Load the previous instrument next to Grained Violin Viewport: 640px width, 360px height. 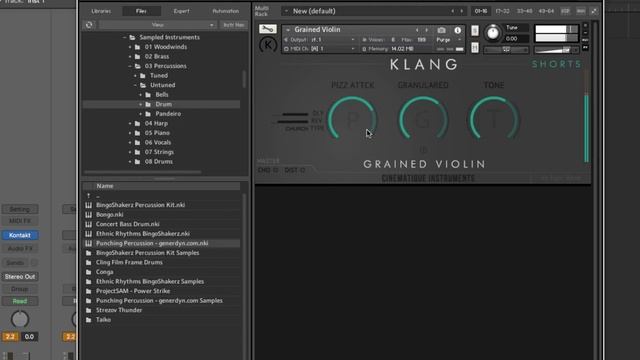point(417,30)
